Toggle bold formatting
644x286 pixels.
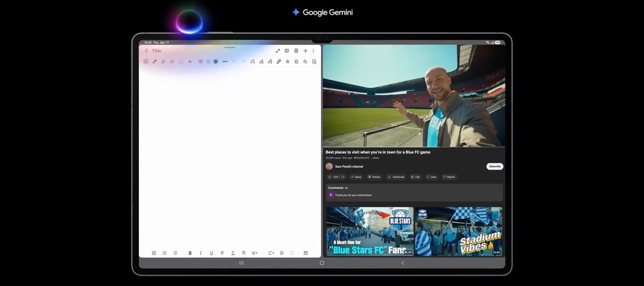coord(190,253)
